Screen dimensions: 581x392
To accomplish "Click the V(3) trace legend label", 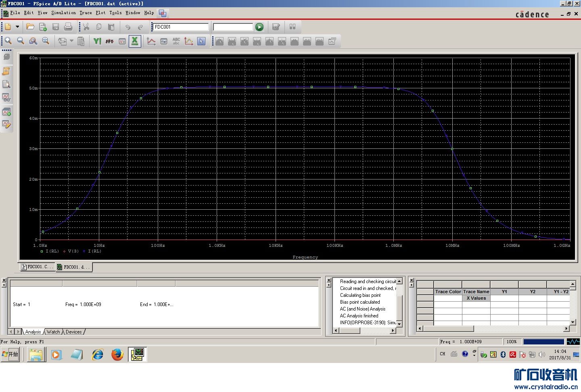I will point(73,251).
